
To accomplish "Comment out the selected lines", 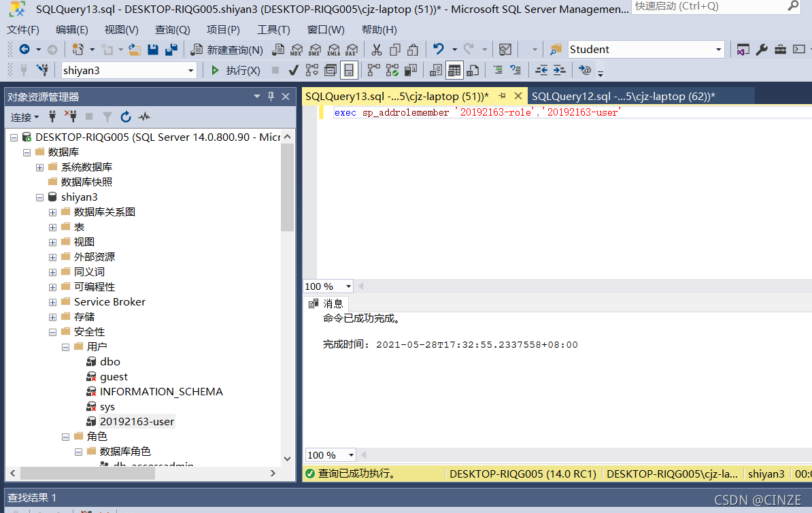I will [x=498, y=70].
